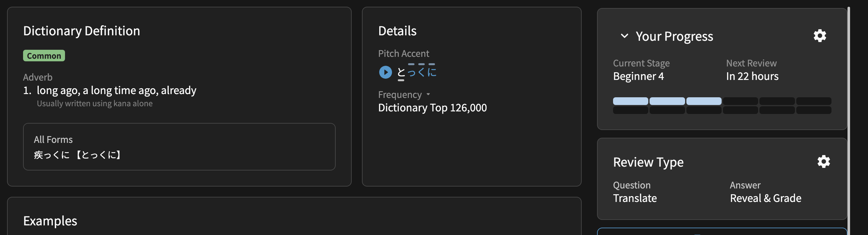868x235 pixels.
Task: Select the Translate question type
Action: [635, 198]
